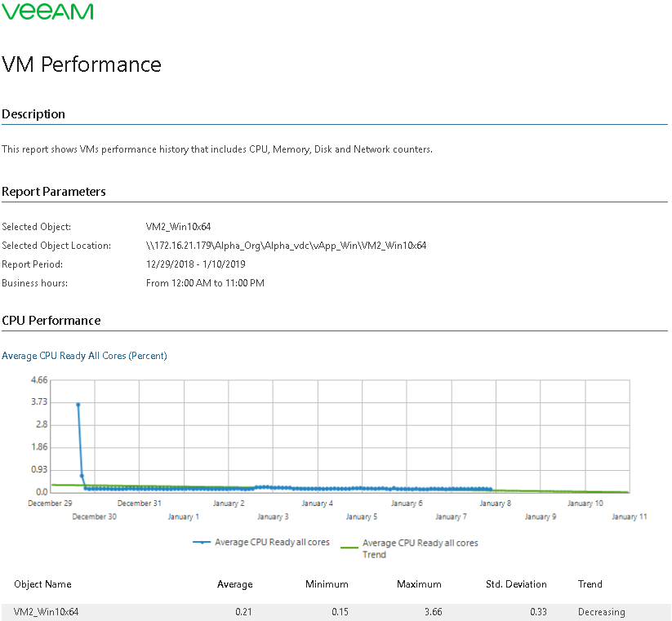Click the CPU Performance section heading
This screenshot has width=672, height=621.
51,321
